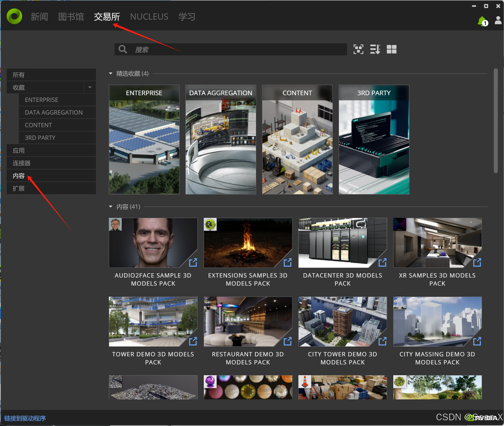Click the CITY MASSING DEMO 3D MODELS PACK title
This screenshot has width=504, height=426.
pos(437,358)
